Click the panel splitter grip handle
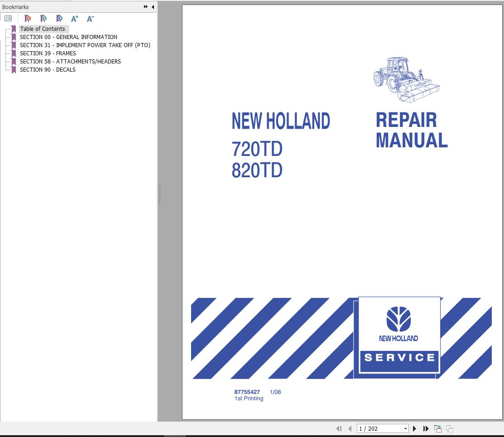 tap(159, 195)
